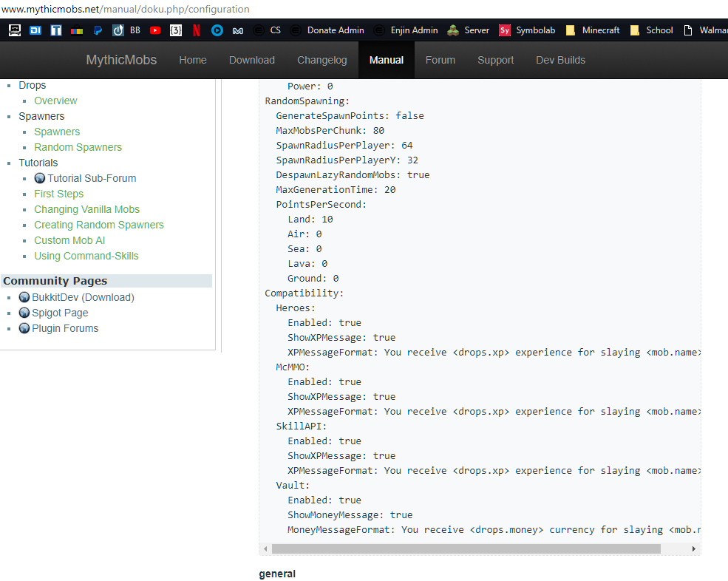Open the Support nav tab
728x581 pixels.
point(495,60)
